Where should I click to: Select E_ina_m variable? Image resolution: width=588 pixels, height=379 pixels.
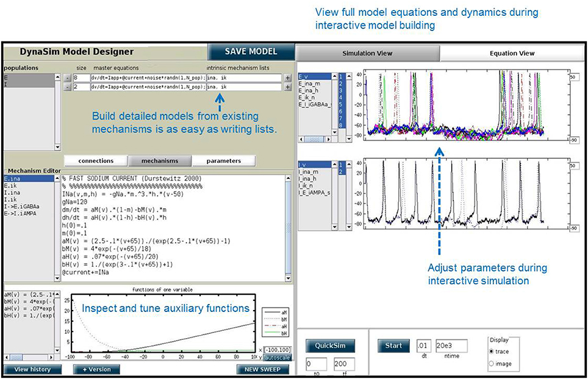point(315,83)
